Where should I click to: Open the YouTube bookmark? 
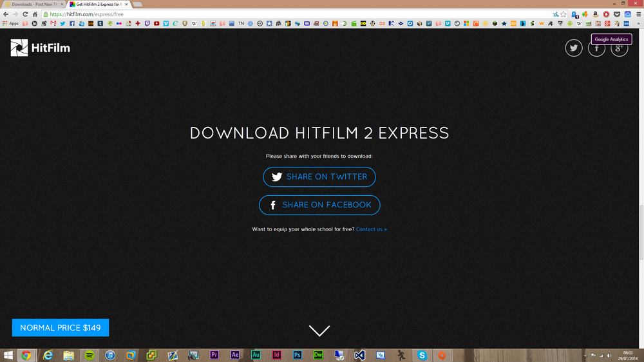pos(156,23)
